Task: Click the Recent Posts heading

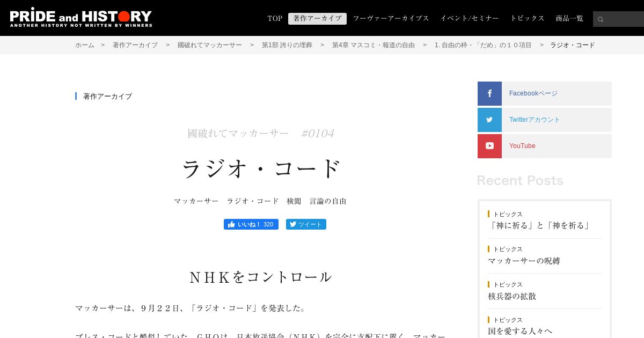Action: [520, 180]
